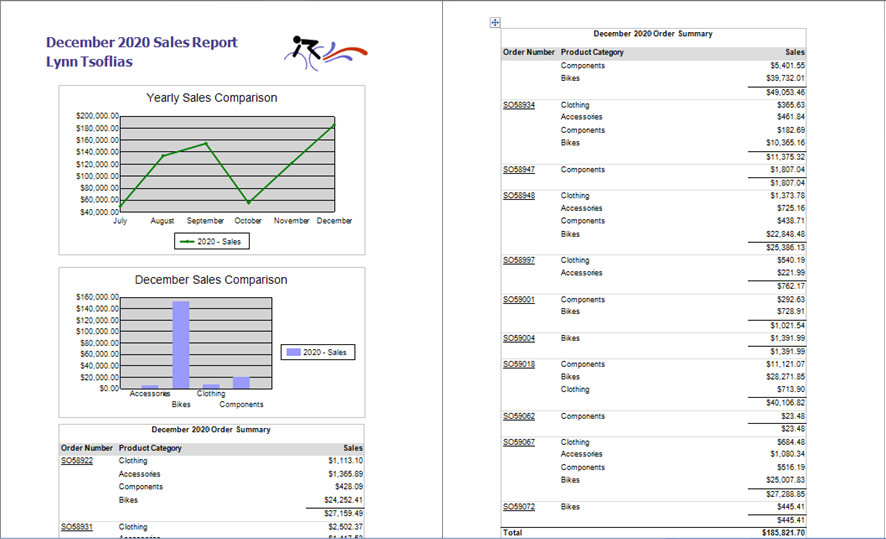Viewport: 886px width, 539px height.
Task: Select the 'December Sales Comparison' chart title
Action: click(211, 280)
